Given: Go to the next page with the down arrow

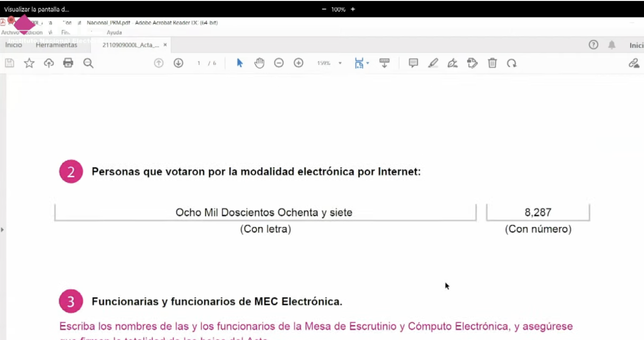Looking at the screenshot, I should (x=178, y=63).
